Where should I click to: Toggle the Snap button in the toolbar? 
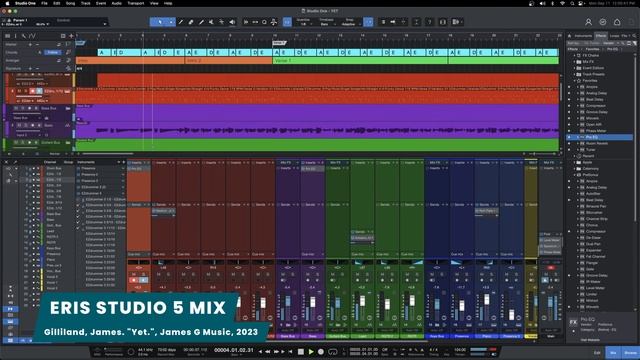pos(368,22)
